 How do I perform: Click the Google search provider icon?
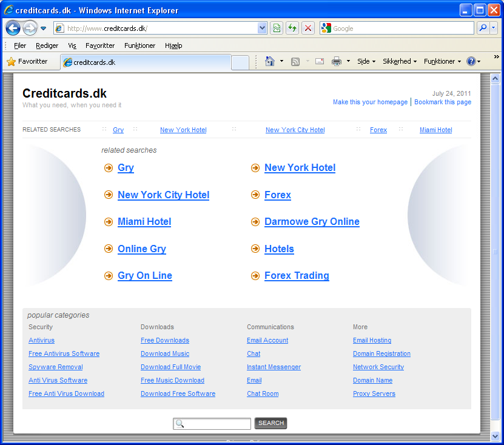326,28
